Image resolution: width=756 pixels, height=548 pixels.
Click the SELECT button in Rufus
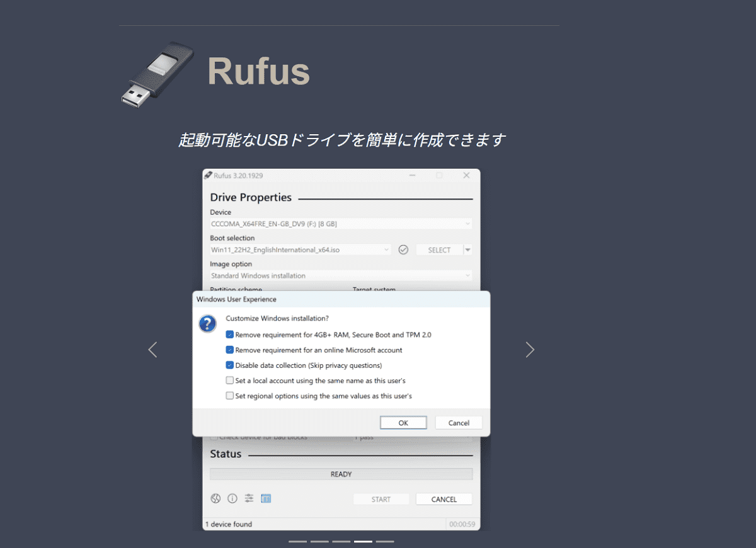tap(439, 249)
